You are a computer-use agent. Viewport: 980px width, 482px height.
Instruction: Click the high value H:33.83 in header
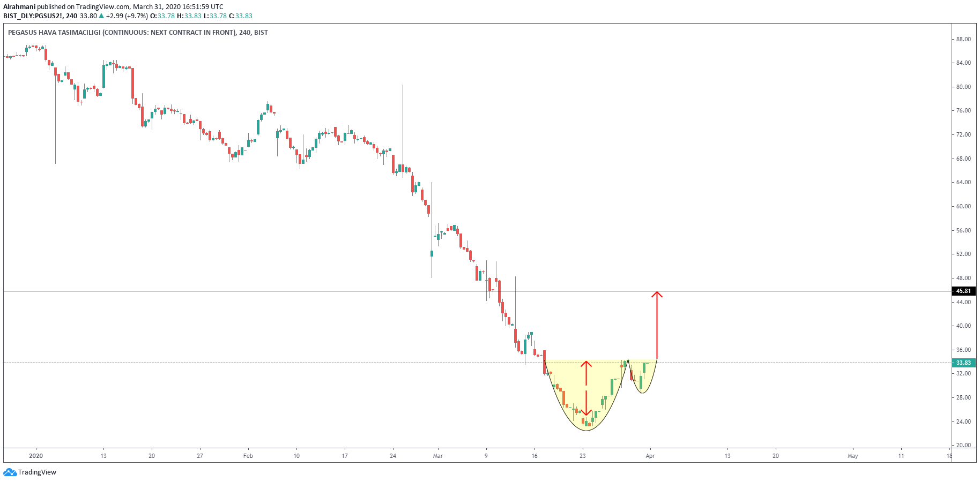(189, 16)
